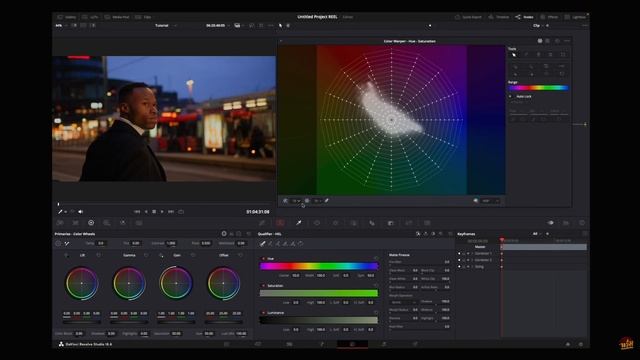Reset the Offset wheel
The image size is (640, 360).
coord(240,255)
